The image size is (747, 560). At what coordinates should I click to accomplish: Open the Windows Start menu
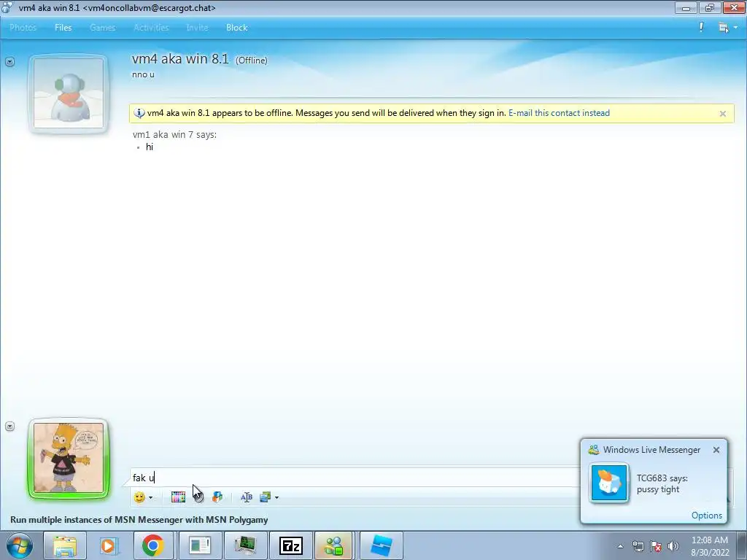point(20,545)
